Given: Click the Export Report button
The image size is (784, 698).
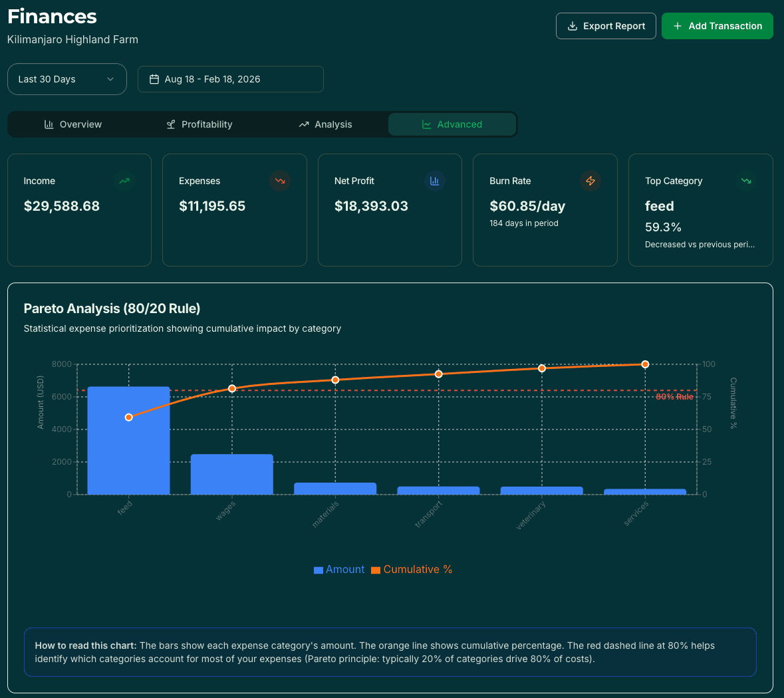Looking at the screenshot, I should click(x=606, y=26).
